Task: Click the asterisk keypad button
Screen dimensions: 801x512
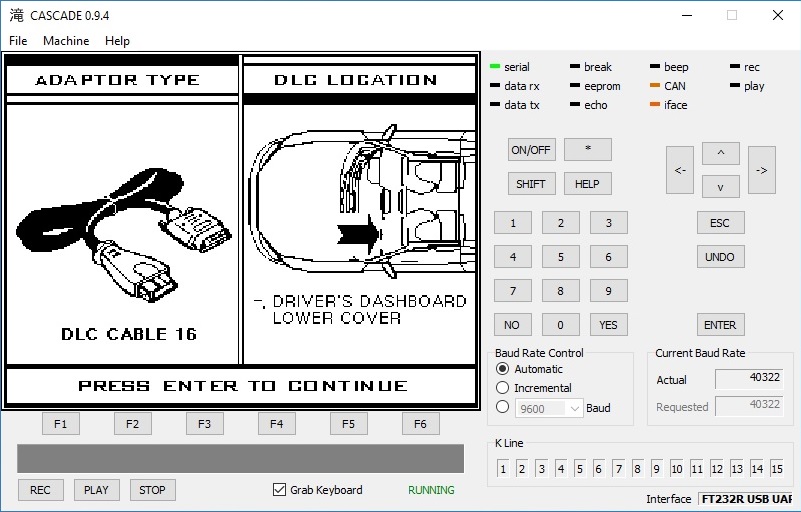Action: 587,149
